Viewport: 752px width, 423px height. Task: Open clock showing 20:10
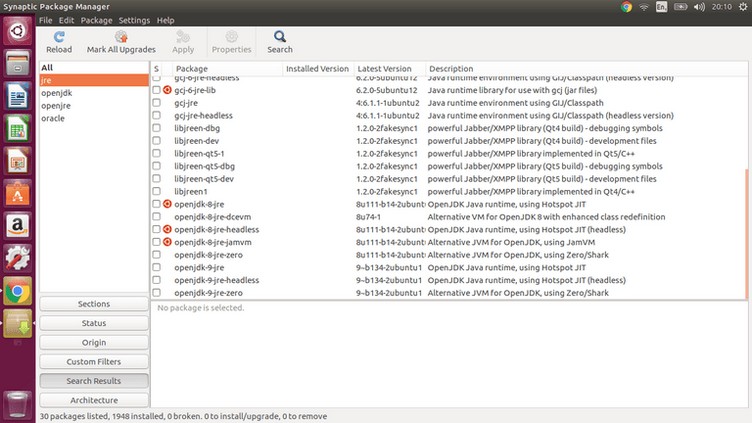(722, 7)
